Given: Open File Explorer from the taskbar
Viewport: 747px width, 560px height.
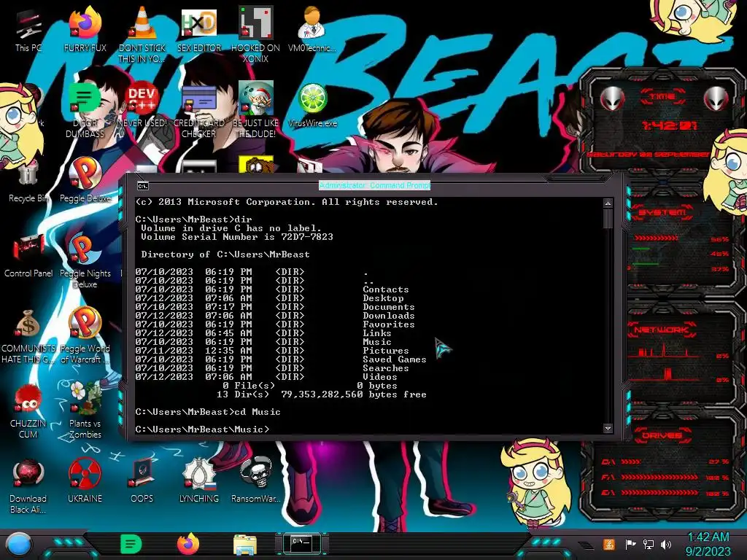Looking at the screenshot, I should (245, 545).
